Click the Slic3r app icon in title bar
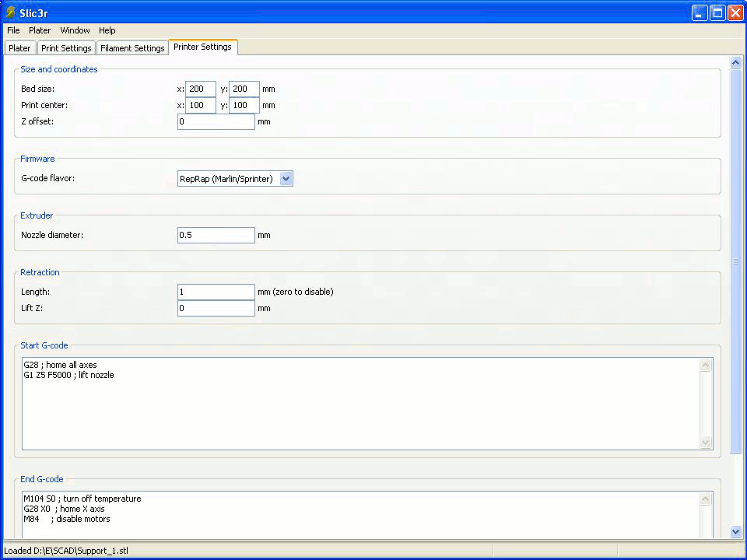Screen dimensions: 747x560 click(x=10, y=12)
